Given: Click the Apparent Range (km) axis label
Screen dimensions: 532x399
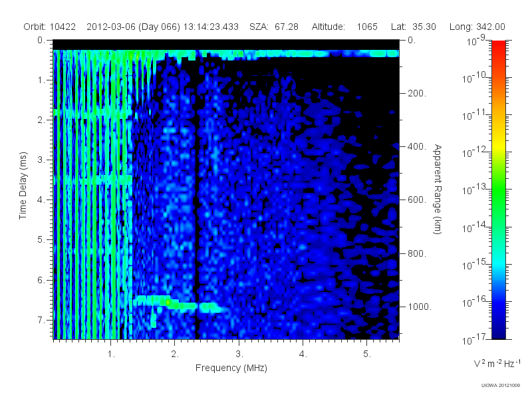Looking at the screenshot, I should [x=438, y=189].
